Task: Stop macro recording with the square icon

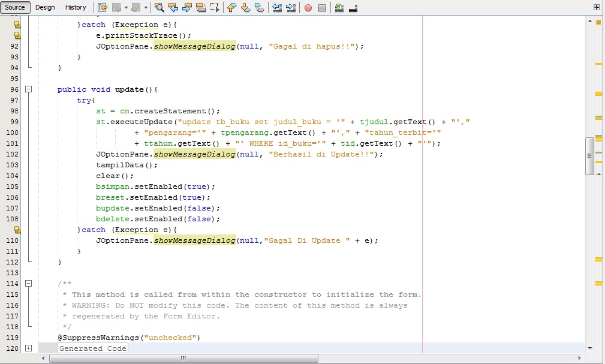Action: (322, 7)
